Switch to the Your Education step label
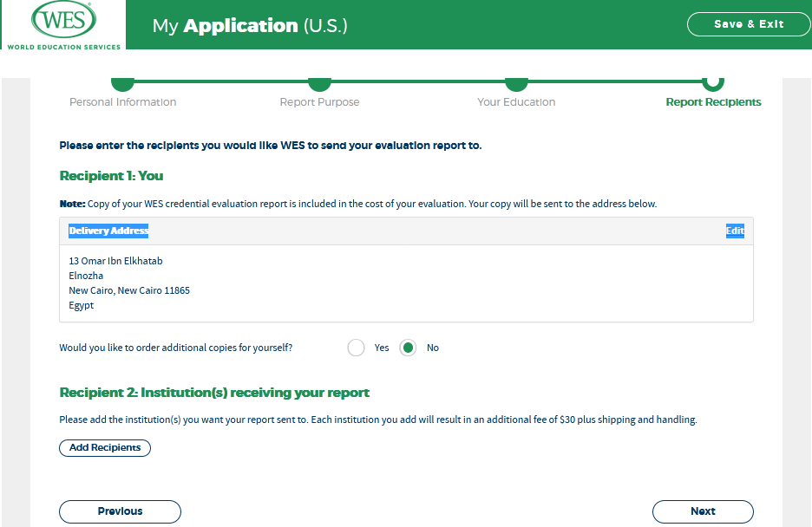The width and height of the screenshot is (812, 527). coord(516,102)
